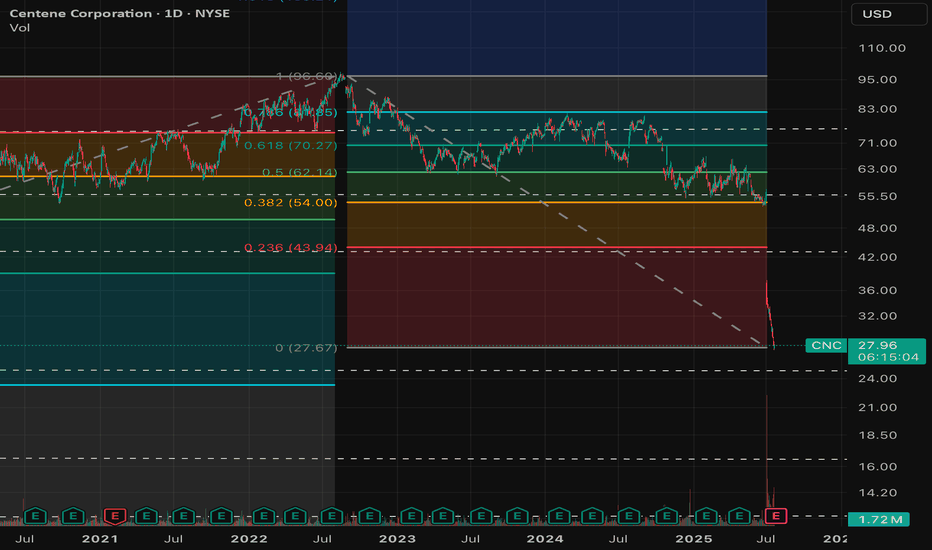Click the Jul label between 2023 and 2024

[470, 539]
